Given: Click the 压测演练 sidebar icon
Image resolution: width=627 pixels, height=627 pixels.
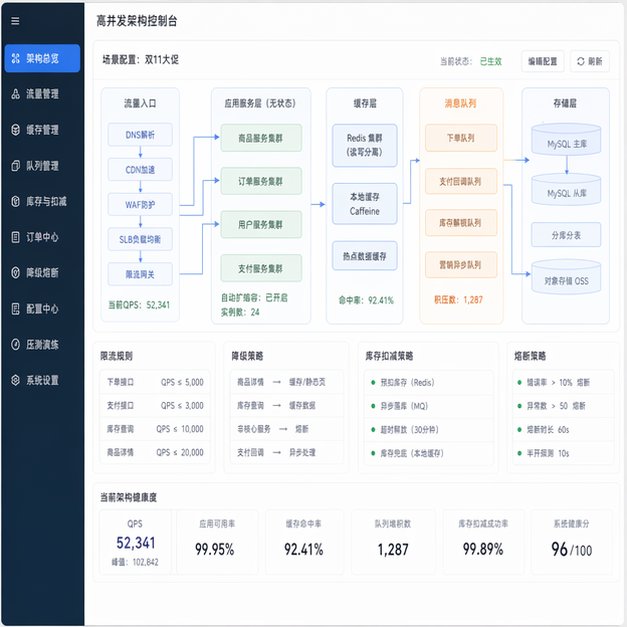Looking at the screenshot, I should point(16,344).
